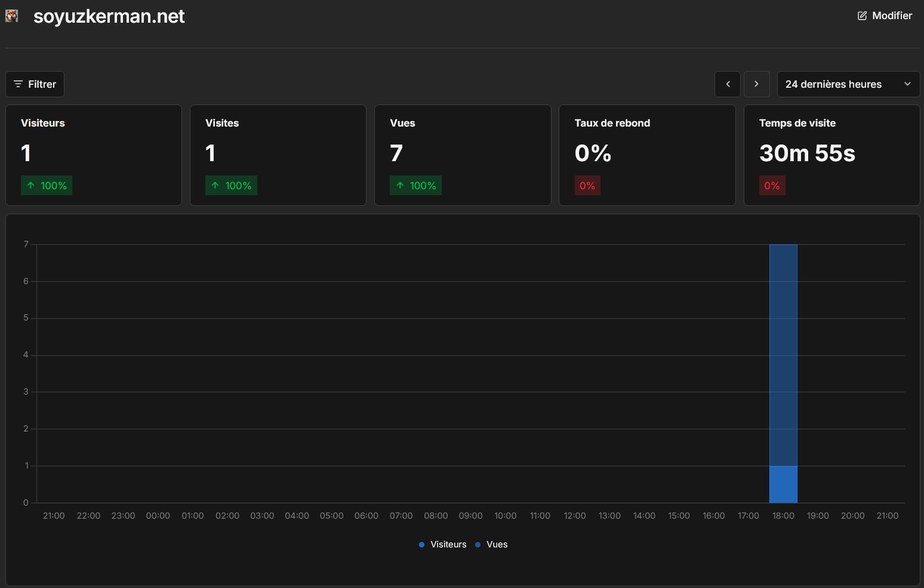Click the Taux de rebond card
The width and height of the screenshot is (924, 588).
tap(647, 155)
